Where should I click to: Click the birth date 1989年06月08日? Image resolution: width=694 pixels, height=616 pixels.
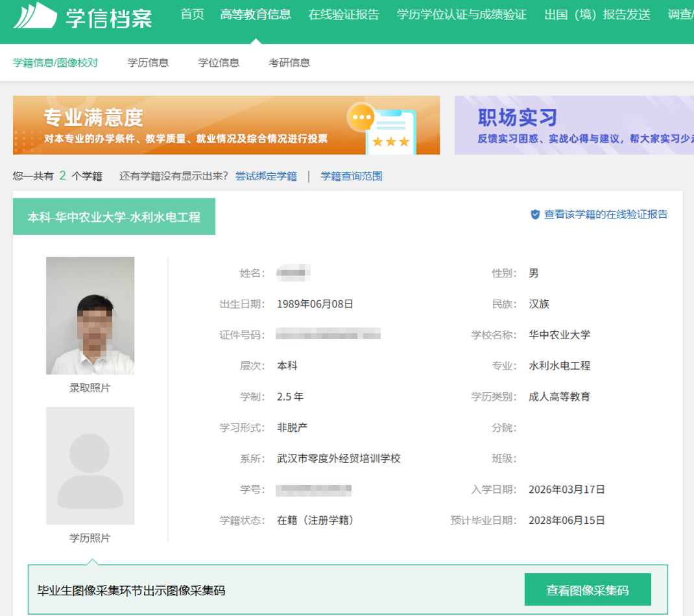point(315,304)
